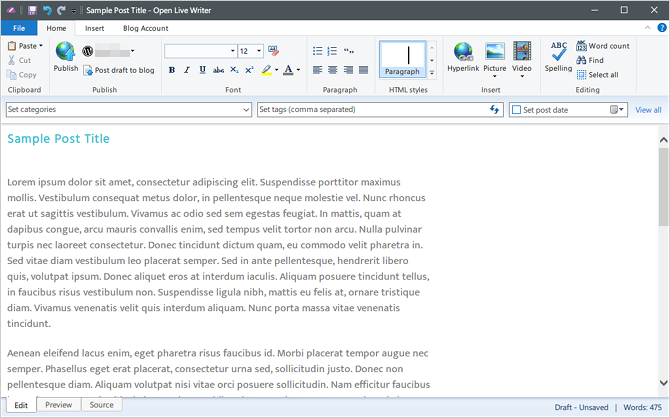This screenshot has width=670, height=418.
Task: Switch to the Preview view tab
Action: pos(59,405)
